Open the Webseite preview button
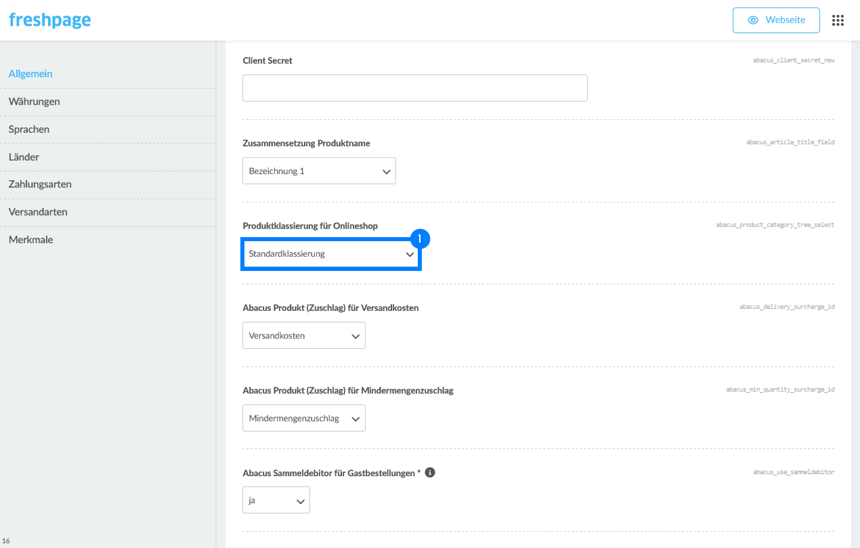The width and height of the screenshot is (860, 548). (x=776, y=20)
